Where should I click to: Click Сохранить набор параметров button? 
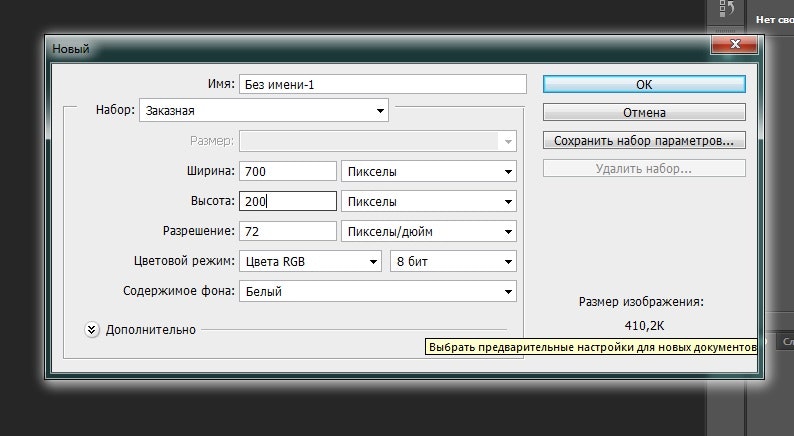(x=644, y=140)
